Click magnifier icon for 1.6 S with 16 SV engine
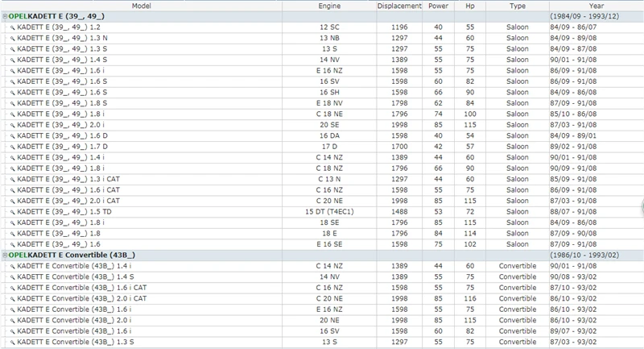 pyautogui.click(x=13, y=81)
